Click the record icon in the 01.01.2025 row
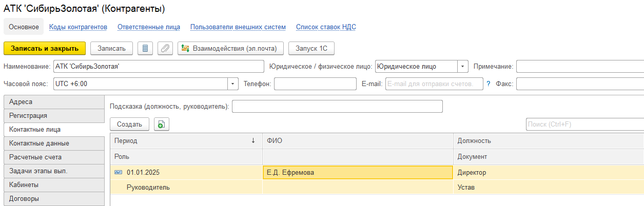The height and width of the screenshot is (206, 644). 119,173
